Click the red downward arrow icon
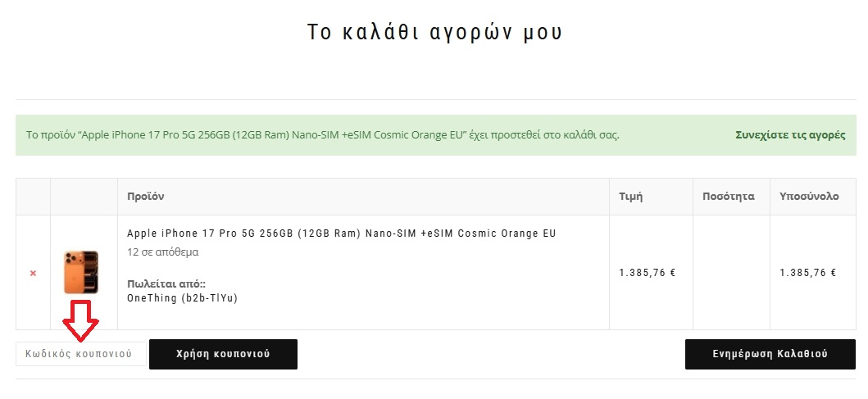This screenshot has height=399, width=868. 82,319
